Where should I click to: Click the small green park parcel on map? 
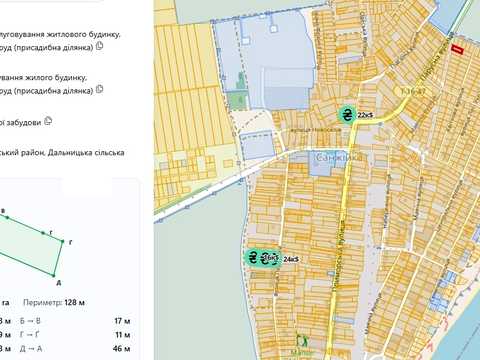coord(239,101)
